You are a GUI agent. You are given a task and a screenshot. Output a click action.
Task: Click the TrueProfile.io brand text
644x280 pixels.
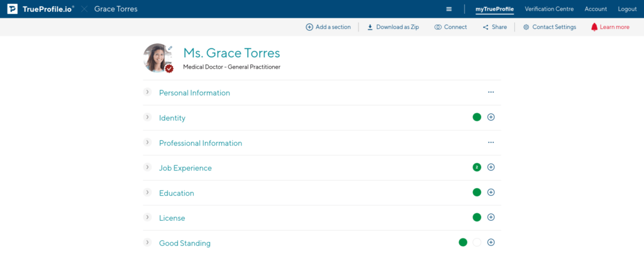point(48,9)
